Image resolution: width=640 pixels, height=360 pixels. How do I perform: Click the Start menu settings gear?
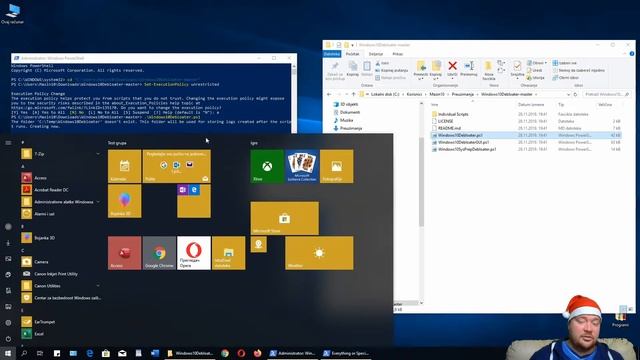pyautogui.click(x=8, y=323)
